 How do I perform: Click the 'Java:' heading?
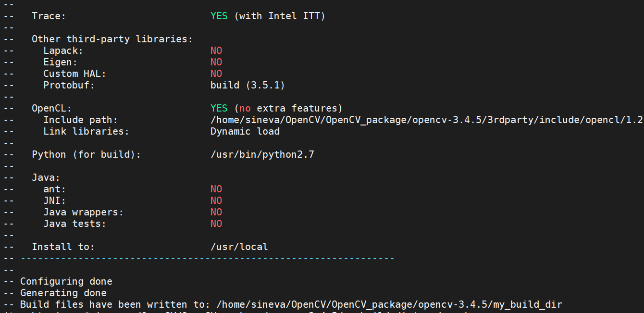click(46, 177)
